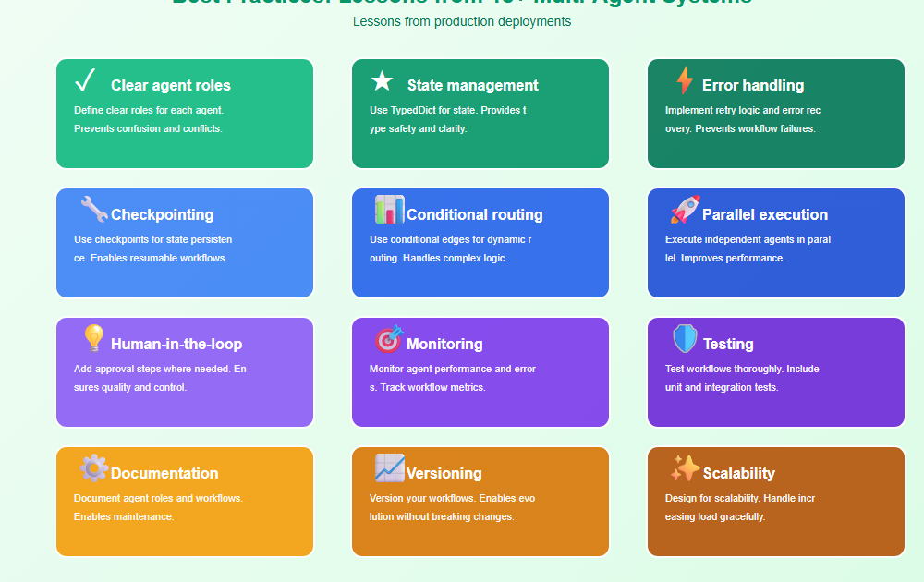
Task: Click the target icon next to Monitoring
Action: [389, 339]
